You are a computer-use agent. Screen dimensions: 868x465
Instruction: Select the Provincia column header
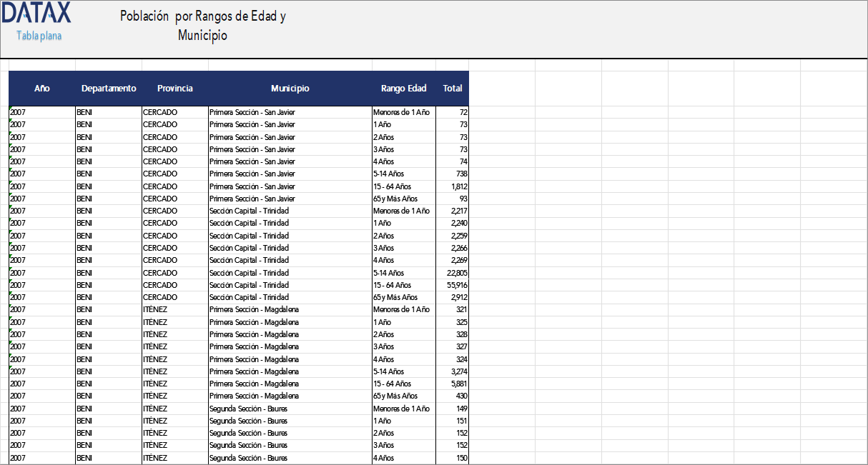click(175, 89)
